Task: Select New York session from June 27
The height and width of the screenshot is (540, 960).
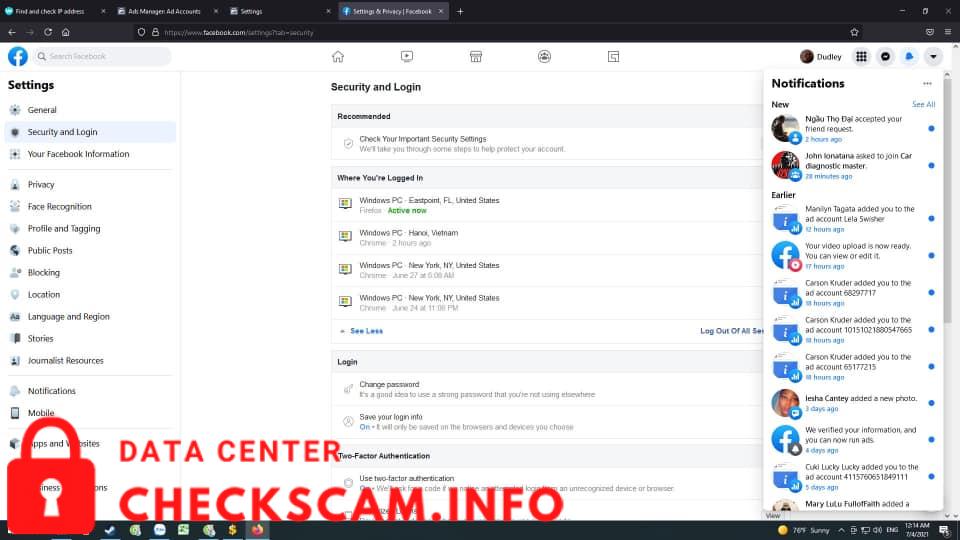Action: [547, 270]
